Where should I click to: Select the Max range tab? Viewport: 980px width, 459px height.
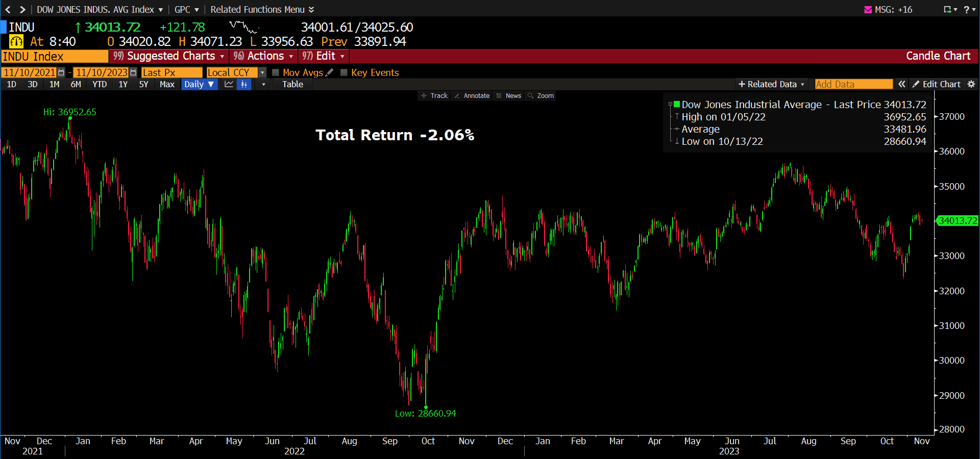[x=167, y=84]
